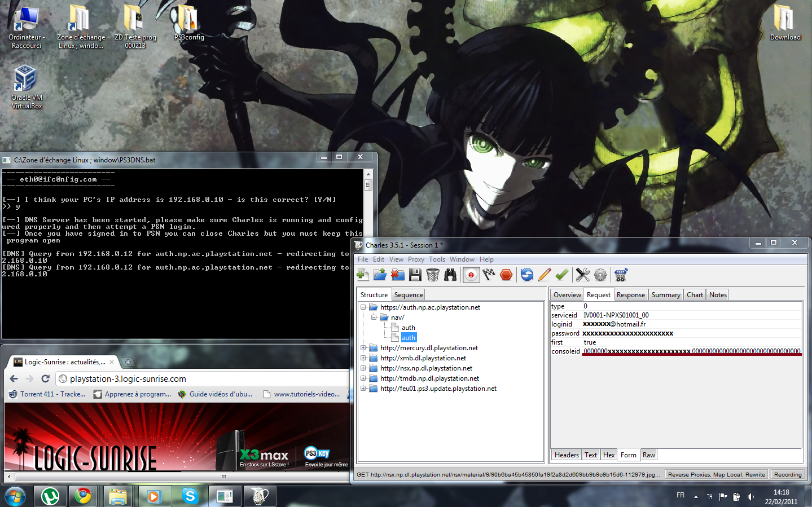Open the Proxy menu in Charles
812x507 pixels.
(416, 259)
